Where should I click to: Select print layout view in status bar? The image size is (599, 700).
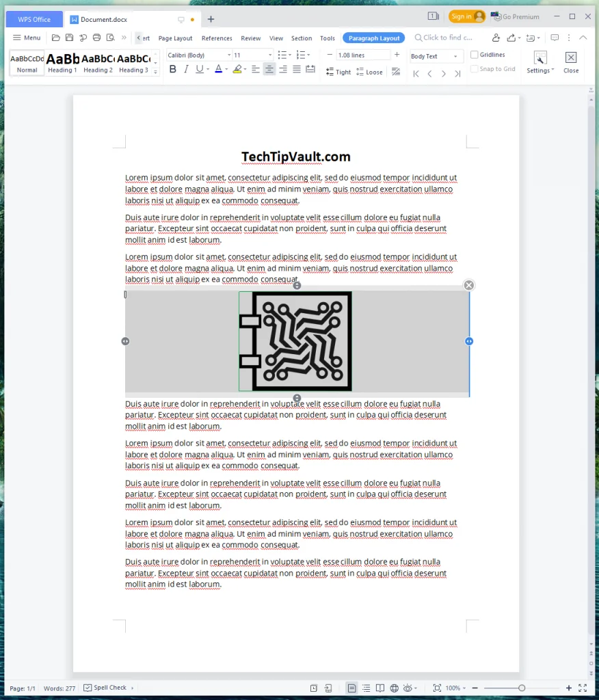click(x=351, y=688)
